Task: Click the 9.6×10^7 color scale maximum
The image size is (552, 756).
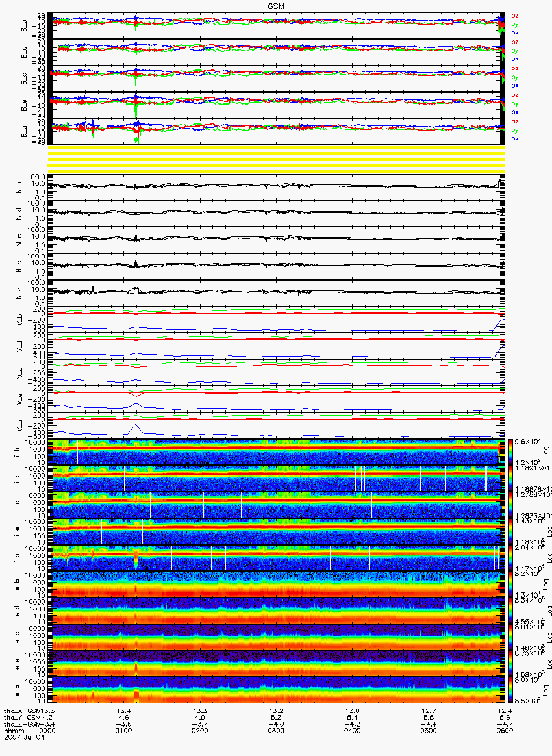Action: pos(527,442)
